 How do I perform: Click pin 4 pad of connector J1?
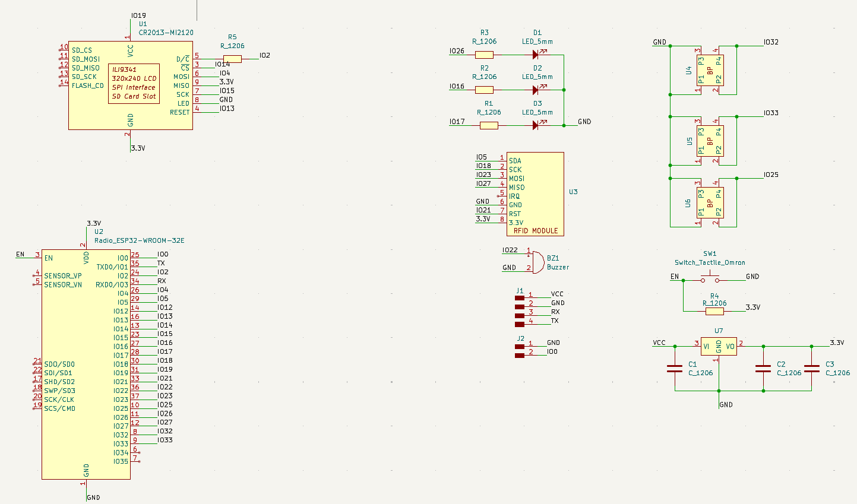[x=520, y=324]
